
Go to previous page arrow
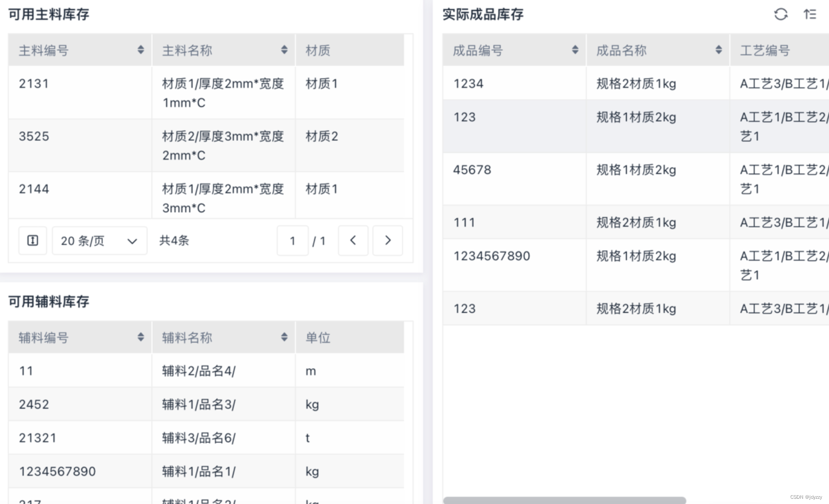(353, 240)
